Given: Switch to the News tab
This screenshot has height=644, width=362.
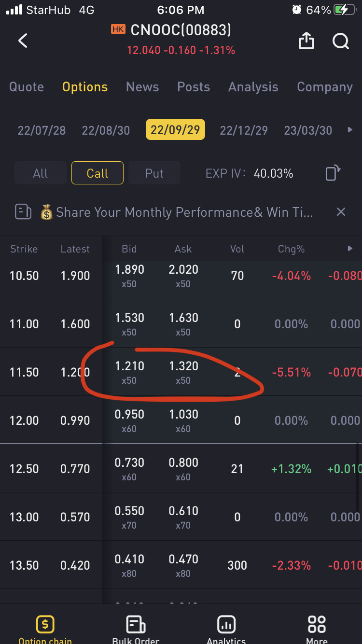Looking at the screenshot, I should [x=142, y=87].
